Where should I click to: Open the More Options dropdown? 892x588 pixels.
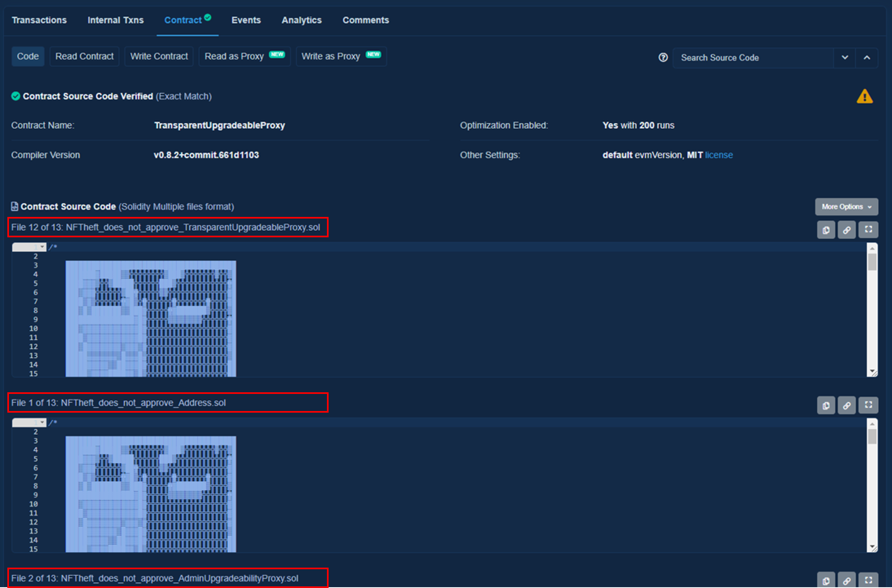846,207
